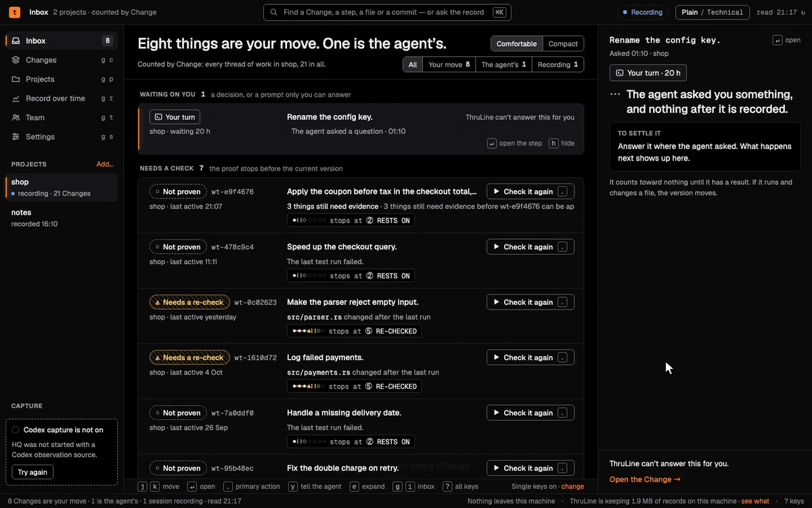Click the refresh icon beside read 21:17
Viewport: 812px width, 508px height.
pos(803,12)
